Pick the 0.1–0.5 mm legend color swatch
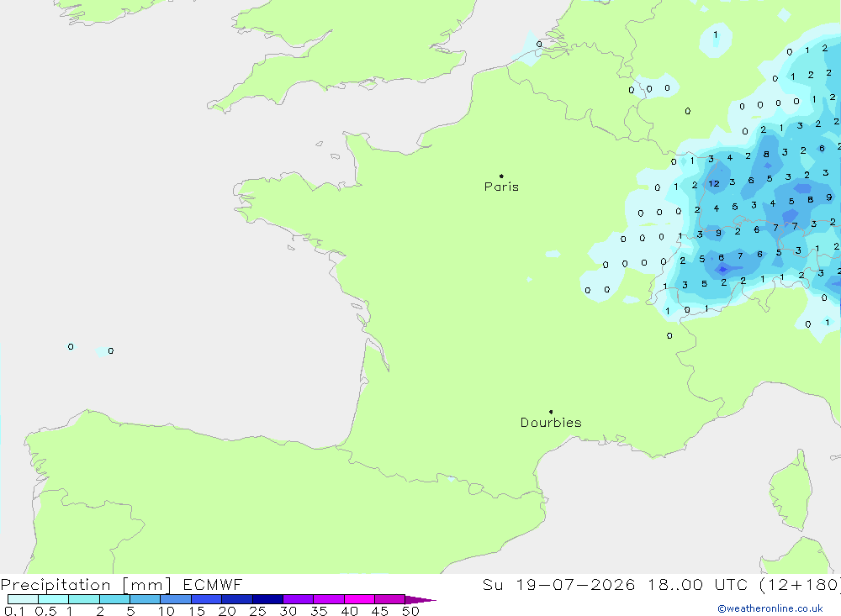This screenshot has width=841, height=616. pos(23,599)
